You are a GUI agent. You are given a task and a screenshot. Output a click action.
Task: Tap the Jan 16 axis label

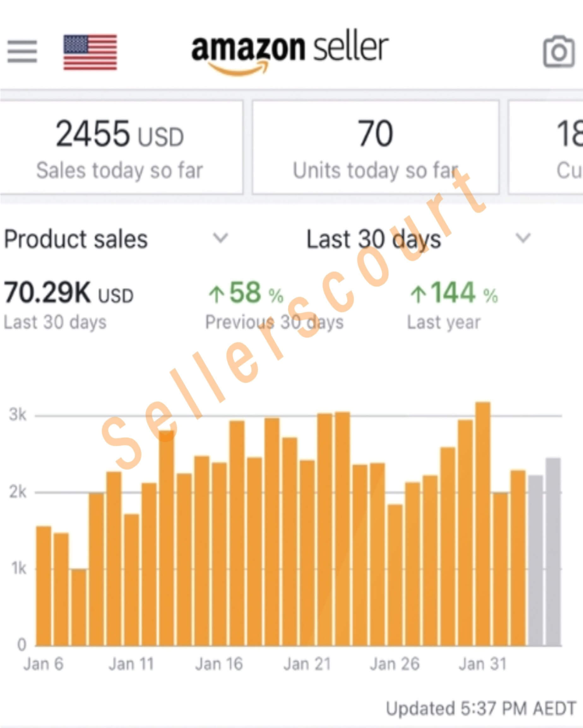pos(219,664)
